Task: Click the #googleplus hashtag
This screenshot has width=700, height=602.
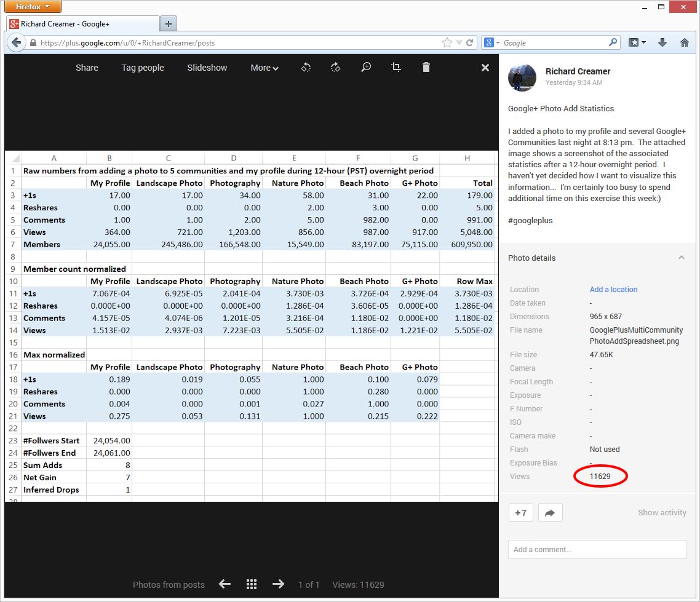Action: point(530,221)
